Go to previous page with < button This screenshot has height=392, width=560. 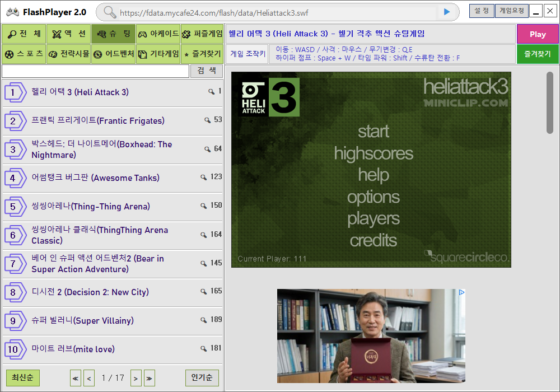pyautogui.click(x=89, y=378)
